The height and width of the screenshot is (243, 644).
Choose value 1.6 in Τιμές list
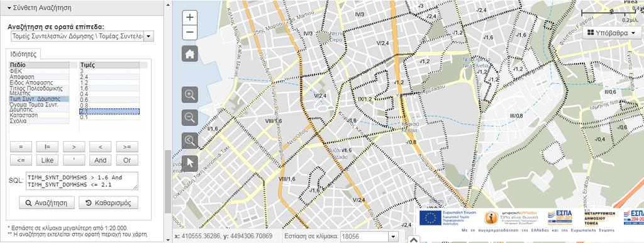(109, 88)
